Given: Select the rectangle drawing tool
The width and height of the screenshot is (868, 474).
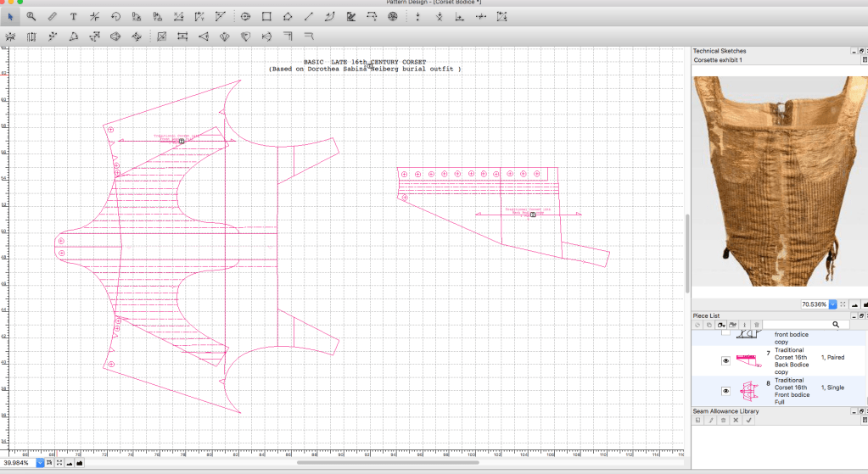Looking at the screenshot, I should click(x=266, y=16).
